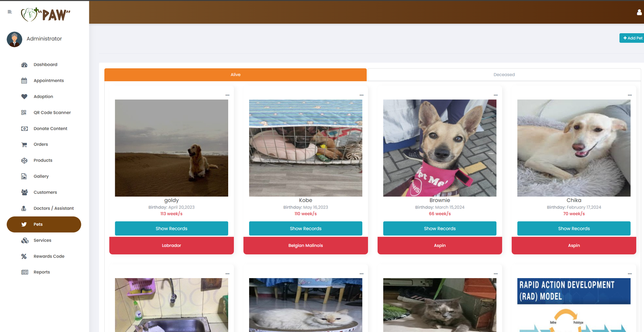The image size is (644, 332).
Task: Click the Adoption heart icon
Action: click(x=24, y=96)
